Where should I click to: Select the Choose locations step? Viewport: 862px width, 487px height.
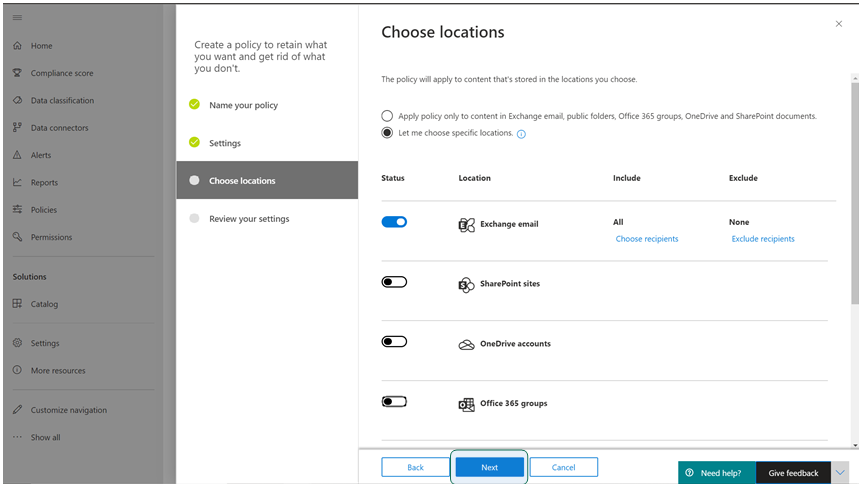tap(267, 180)
